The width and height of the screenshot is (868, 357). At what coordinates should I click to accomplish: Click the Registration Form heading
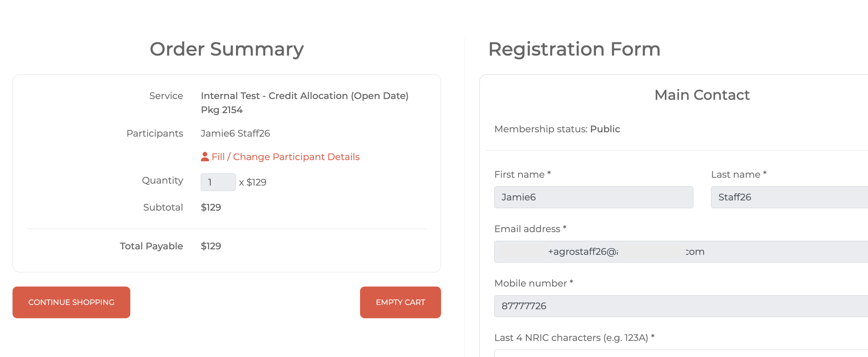[x=574, y=49]
